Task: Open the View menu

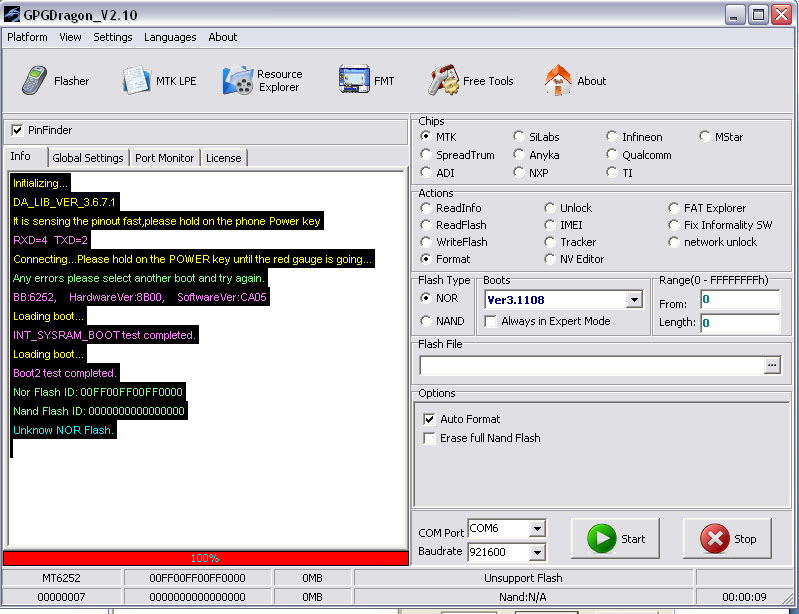Action: 70,37
